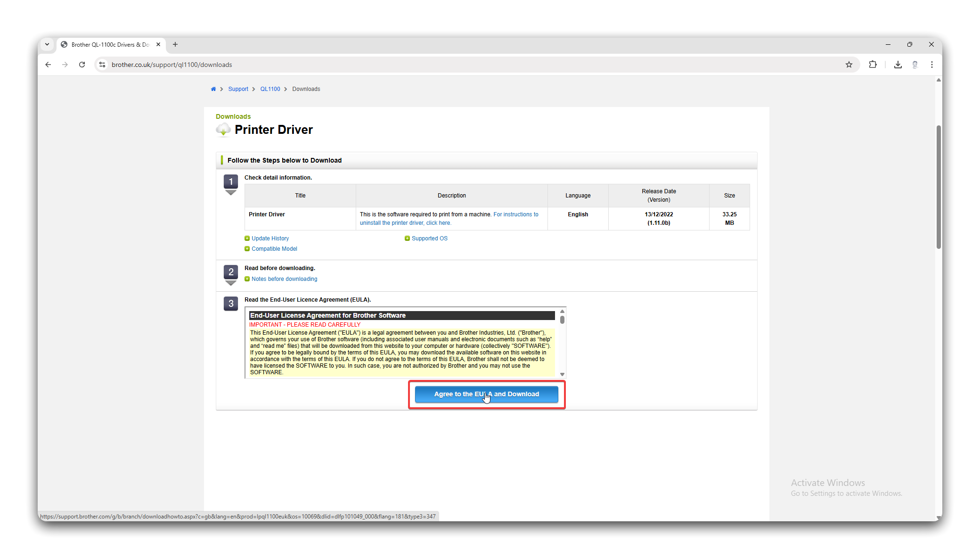View site information icon in address bar
The height and width of the screenshot is (559, 980).
(102, 65)
